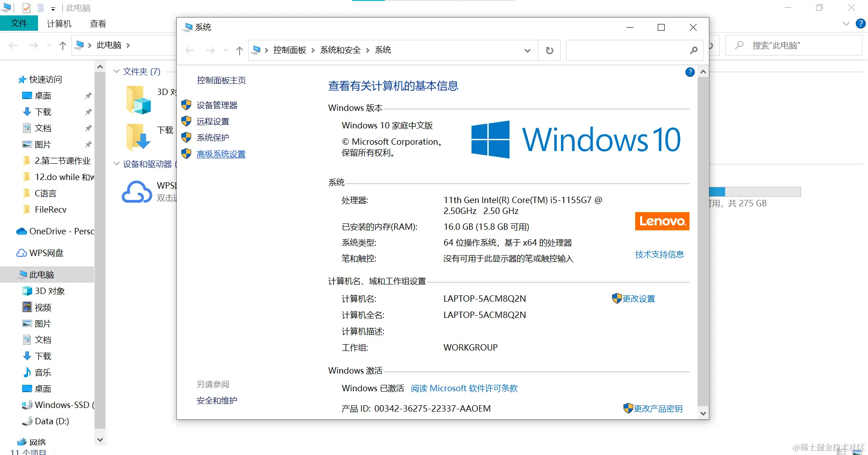Select 网络 in navigation pane
This screenshot has width=868, height=455.
click(x=38, y=442)
